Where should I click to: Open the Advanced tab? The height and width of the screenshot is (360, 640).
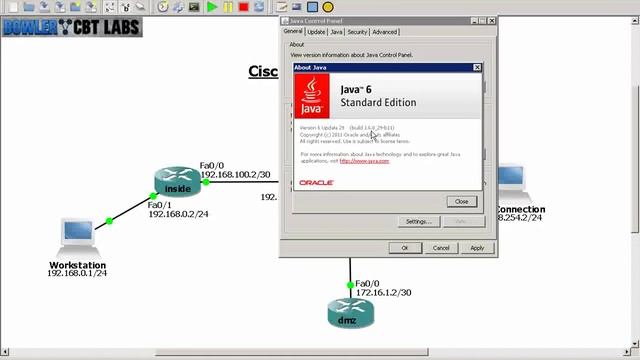384,32
